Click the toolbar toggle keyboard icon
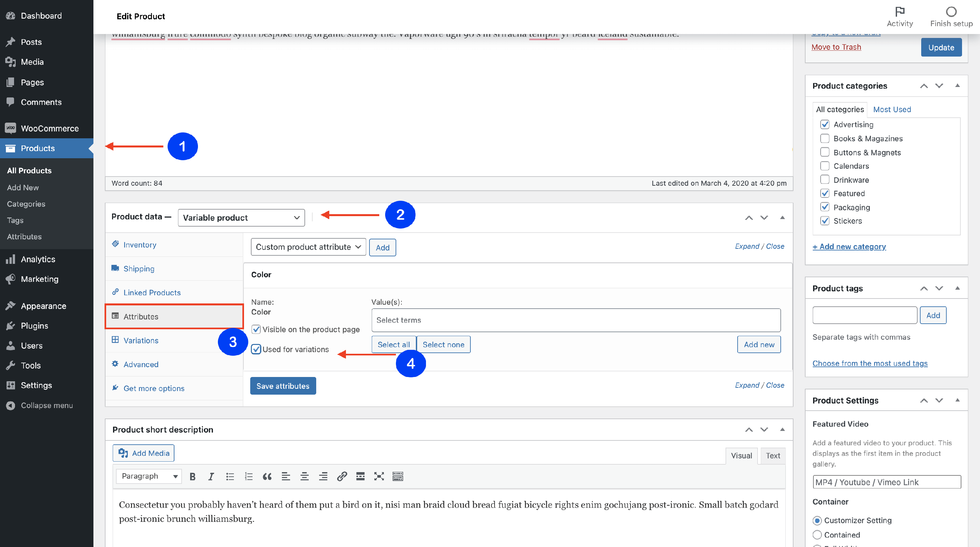 point(398,476)
